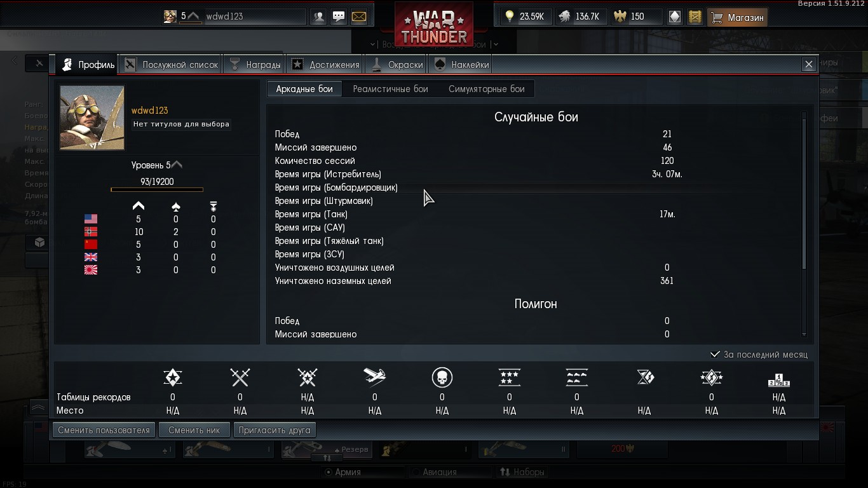The height and width of the screenshot is (488, 868).
Task: Click the crossed swords records icon
Action: tap(240, 377)
